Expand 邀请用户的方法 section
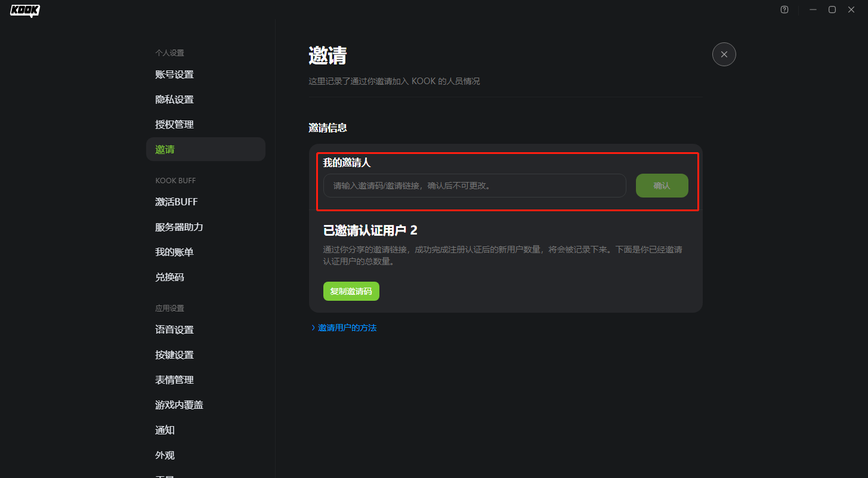868x478 pixels. (344, 328)
